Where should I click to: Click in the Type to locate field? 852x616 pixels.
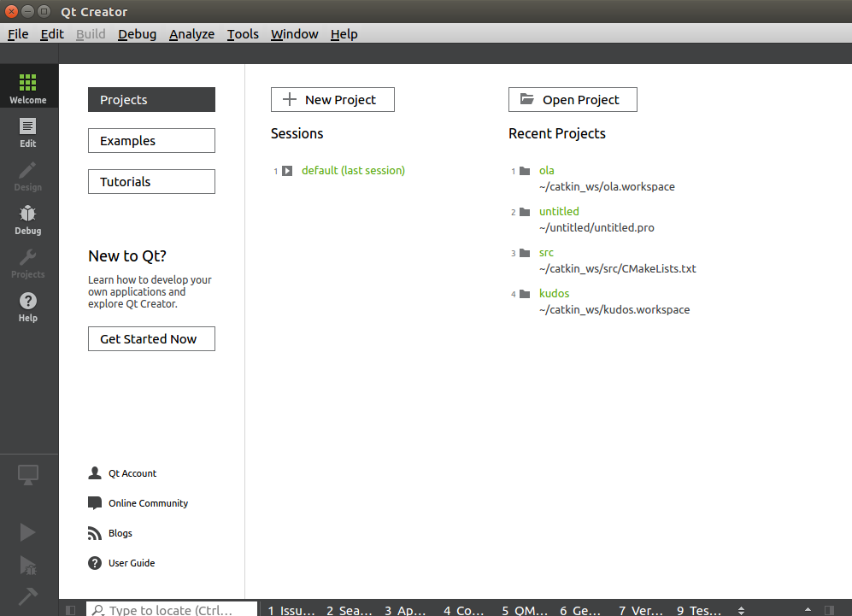point(172,609)
